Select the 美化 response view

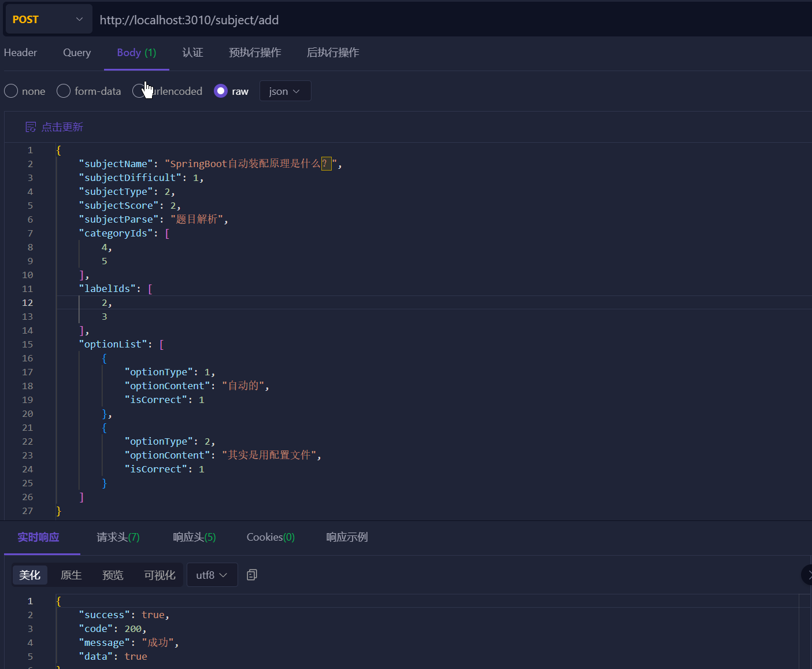click(30, 575)
